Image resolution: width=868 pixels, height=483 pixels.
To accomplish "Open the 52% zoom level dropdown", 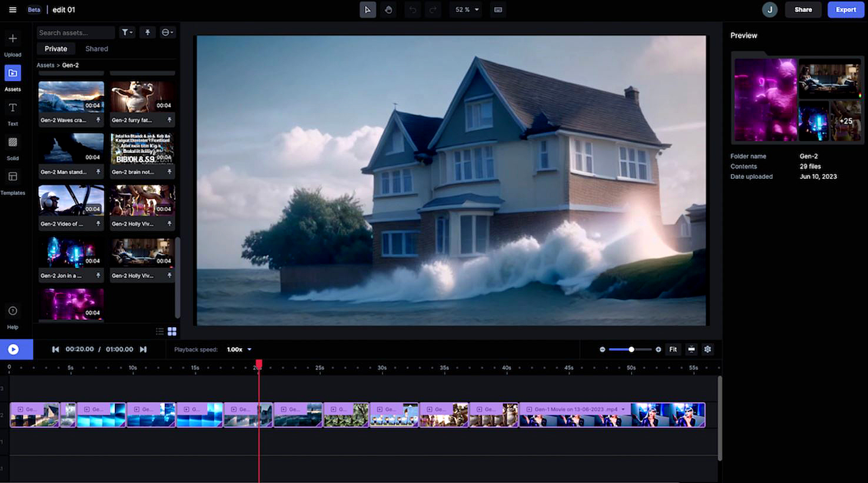I will coord(467,10).
